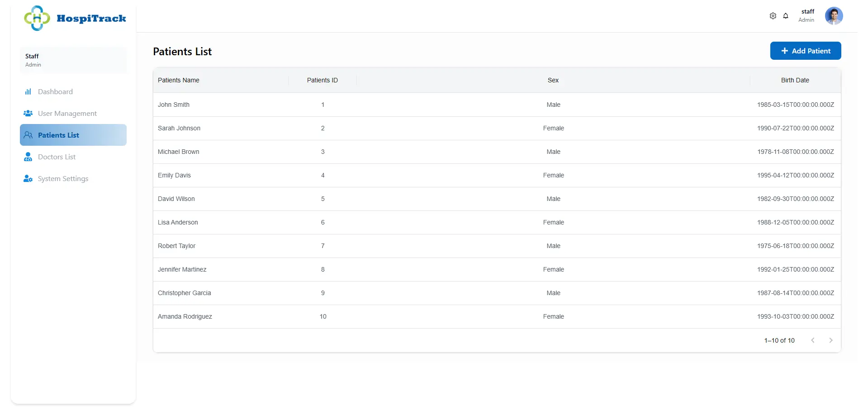The width and height of the screenshot is (868, 411).
Task: Sort by Patients Name column header
Action: tap(179, 80)
